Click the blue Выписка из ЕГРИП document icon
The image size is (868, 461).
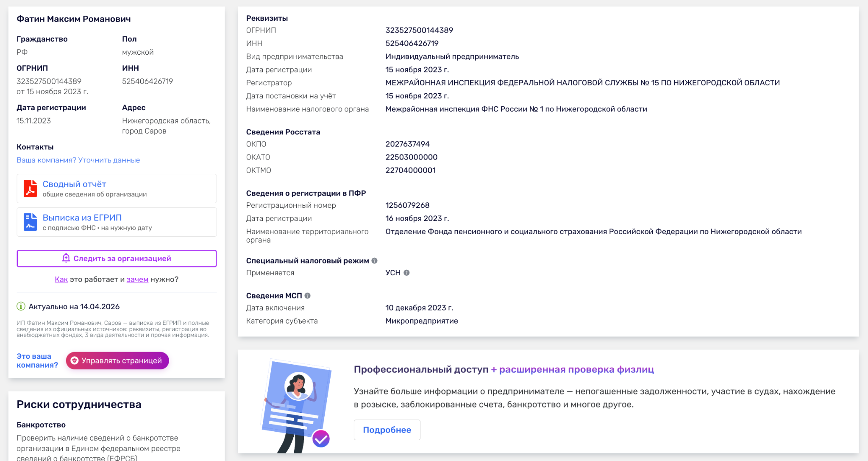pos(30,221)
